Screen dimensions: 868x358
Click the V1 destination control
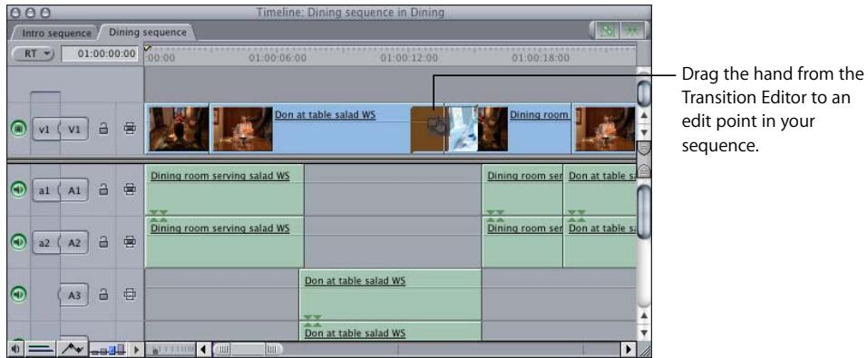pos(74,129)
